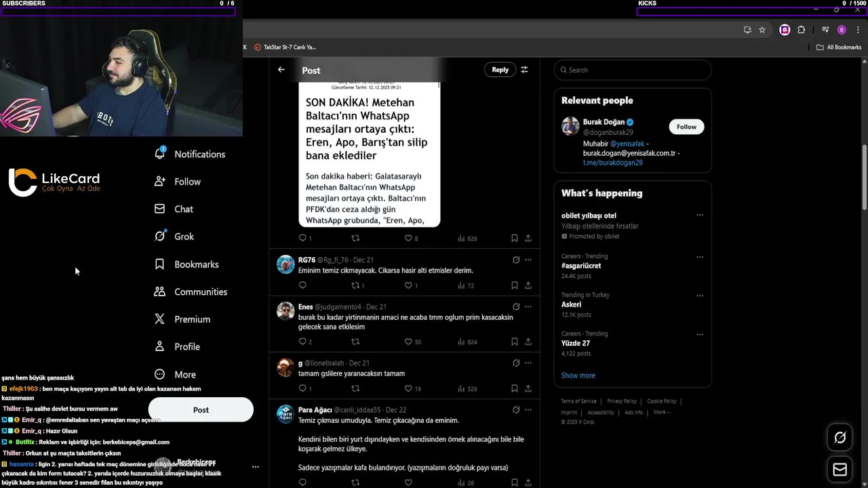
Task: Open more options for obilet yılbaşı otel
Action: click(x=700, y=216)
